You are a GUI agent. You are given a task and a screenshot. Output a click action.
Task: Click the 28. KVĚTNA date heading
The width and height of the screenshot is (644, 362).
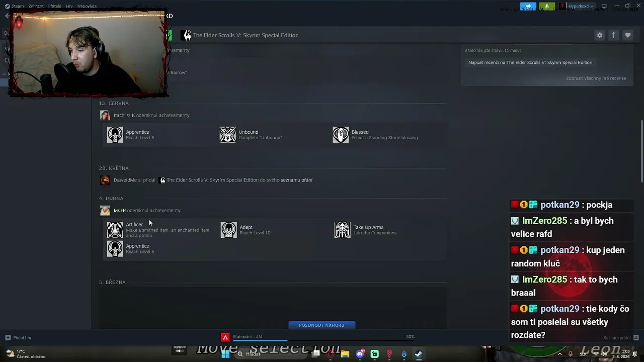click(x=114, y=168)
